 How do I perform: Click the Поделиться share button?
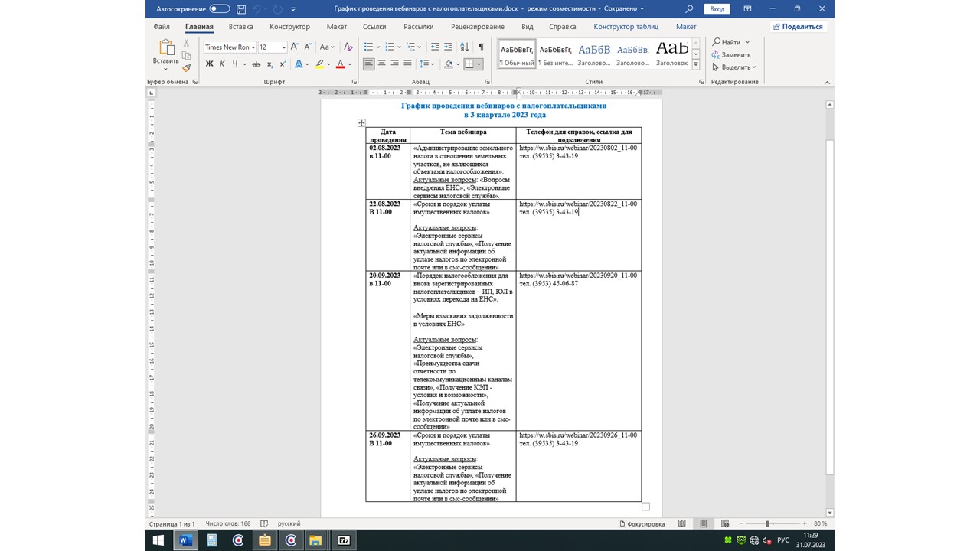798,27
